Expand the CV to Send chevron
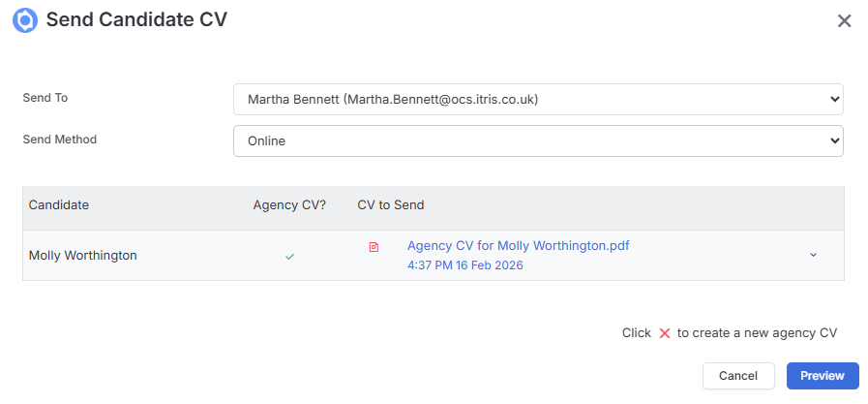Screen dimensions: 868x404 [813, 255]
